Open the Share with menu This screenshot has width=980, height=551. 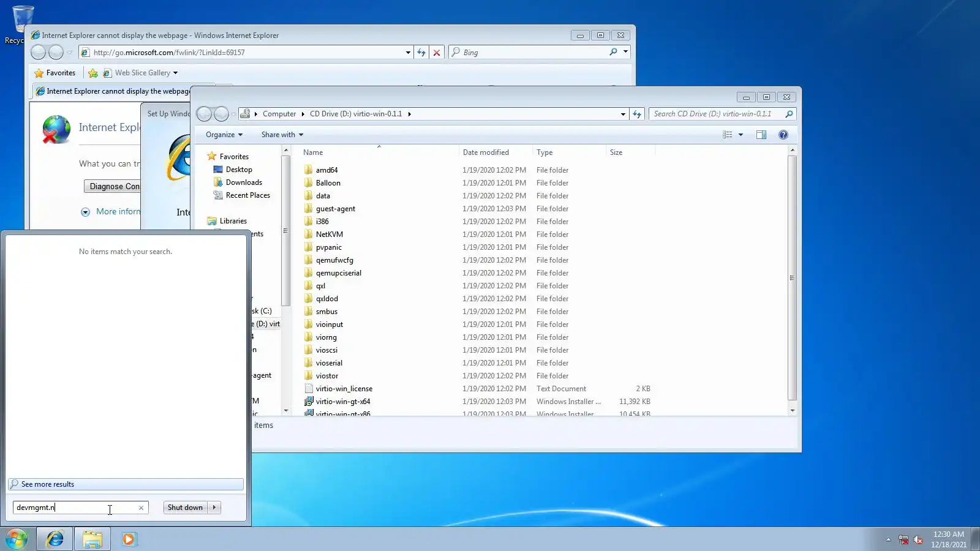(282, 135)
